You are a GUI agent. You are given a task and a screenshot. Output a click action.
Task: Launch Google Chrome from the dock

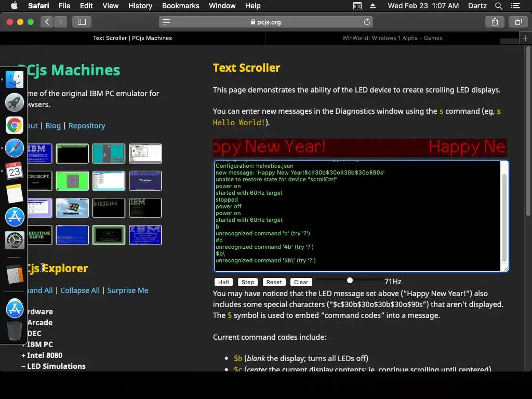tap(14, 125)
